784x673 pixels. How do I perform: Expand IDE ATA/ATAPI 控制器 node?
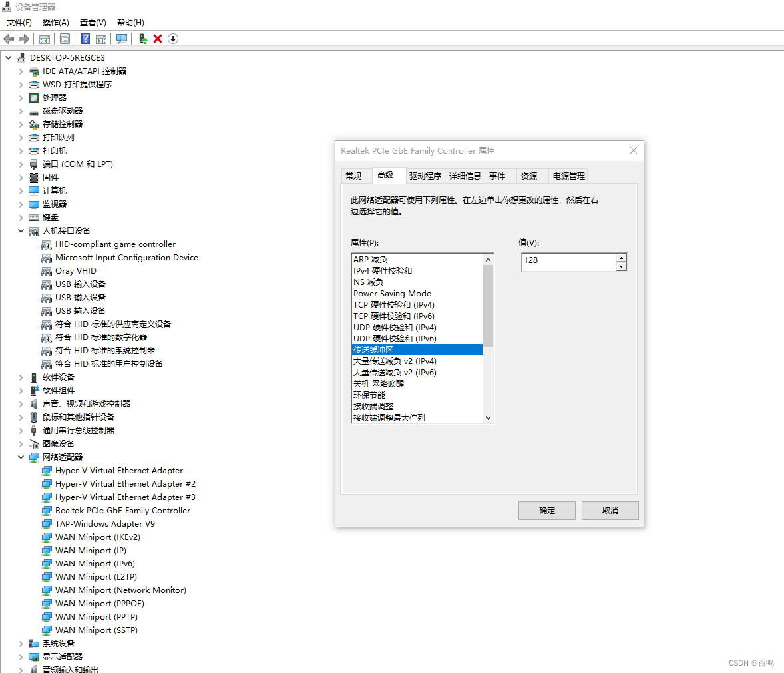pyautogui.click(x=21, y=71)
